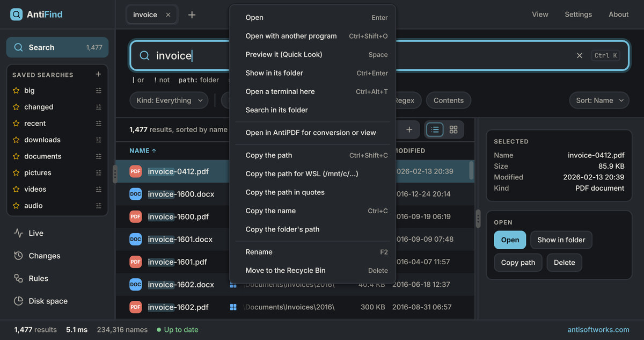Choose Open with another program
This screenshot has width=644, height=340.
(x=312, y=36)
